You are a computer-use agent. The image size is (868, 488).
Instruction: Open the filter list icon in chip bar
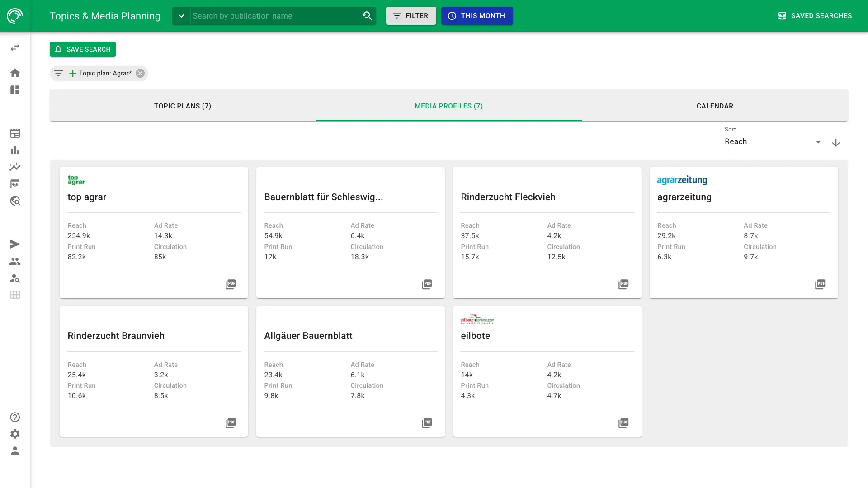(x=58, y=73)
